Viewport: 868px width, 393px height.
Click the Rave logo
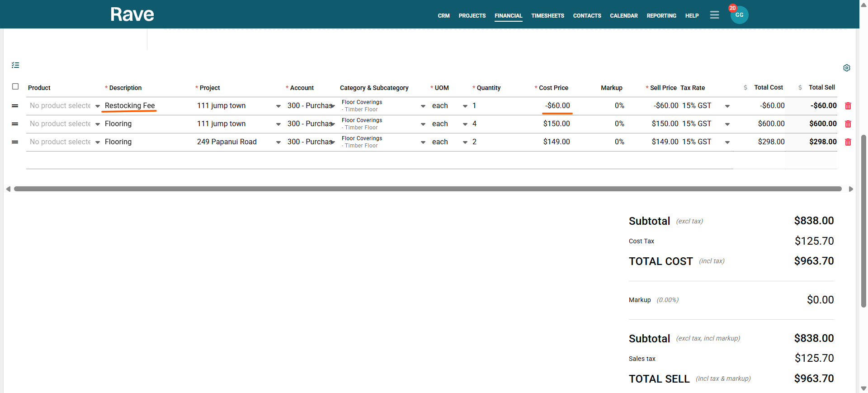coord(132,14)
